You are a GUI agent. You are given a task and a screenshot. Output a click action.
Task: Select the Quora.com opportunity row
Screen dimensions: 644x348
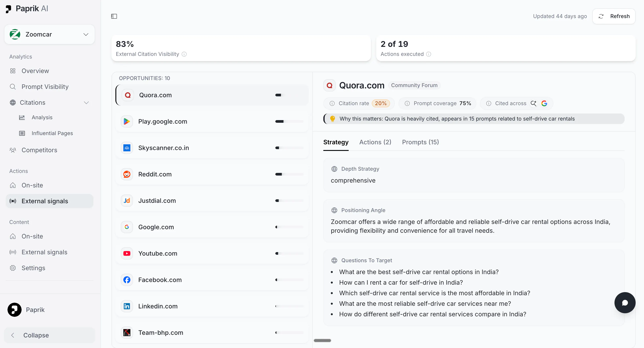pos(212,95)
